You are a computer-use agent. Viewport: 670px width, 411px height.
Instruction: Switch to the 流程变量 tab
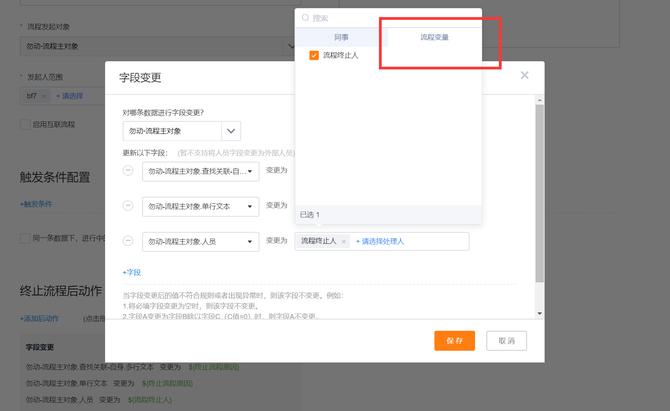(434, 36)
